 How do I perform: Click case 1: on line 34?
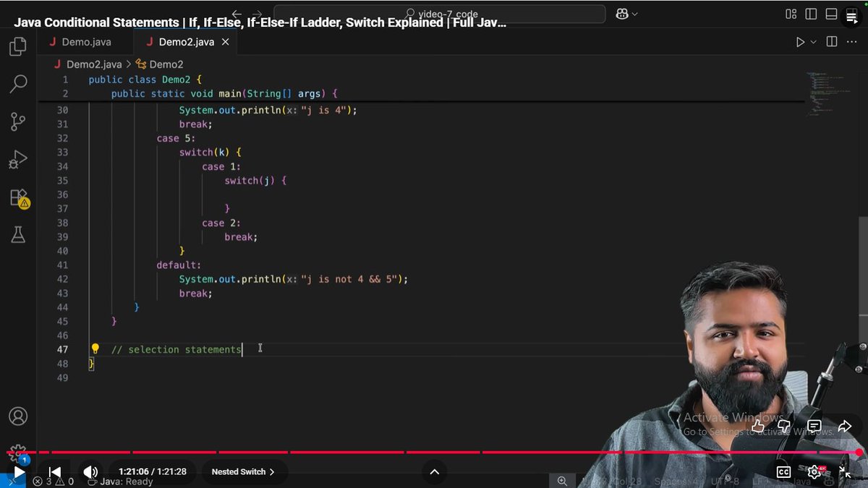point(221,167)
